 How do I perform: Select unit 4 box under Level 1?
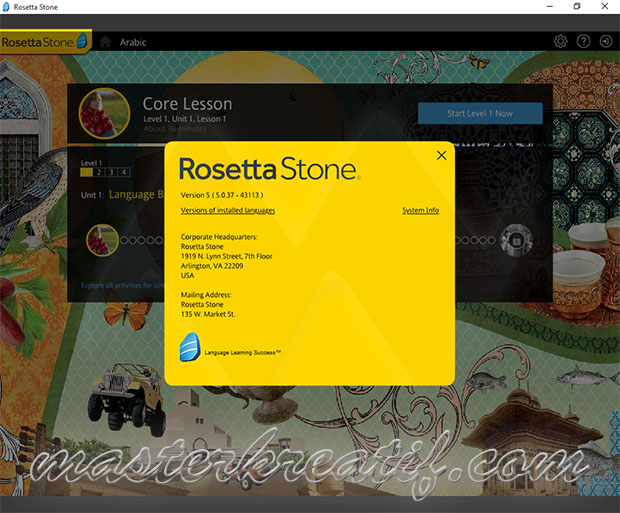(124, 172)
